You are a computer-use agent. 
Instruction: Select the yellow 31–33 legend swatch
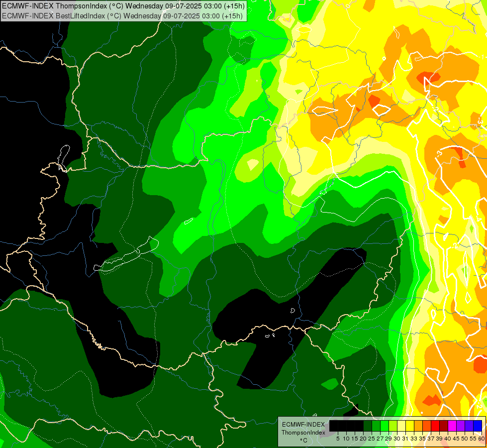pos(410,426)
